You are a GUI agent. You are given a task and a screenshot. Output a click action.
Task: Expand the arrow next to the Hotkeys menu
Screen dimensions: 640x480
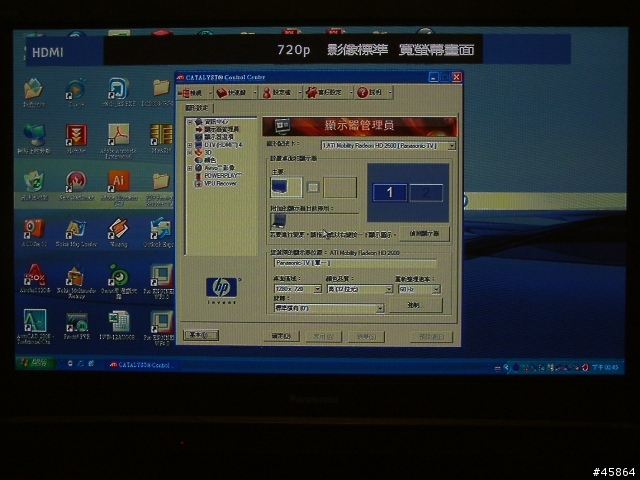coord(255,93)
